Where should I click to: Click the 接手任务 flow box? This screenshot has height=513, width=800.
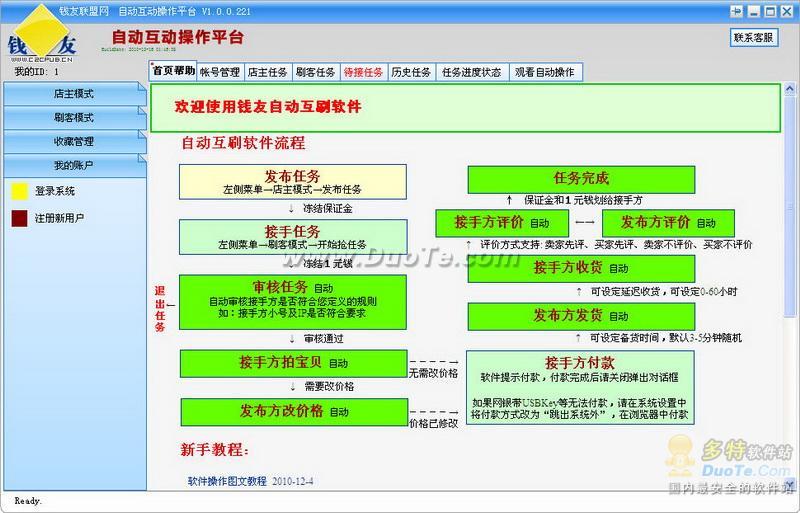pos(293,237)
